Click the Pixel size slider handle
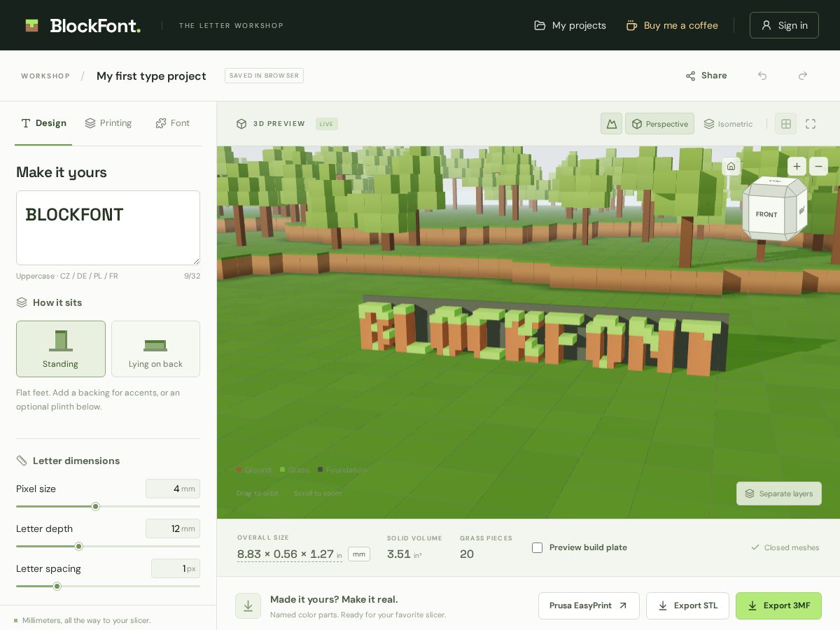The height and width of the screenshot is (630, 840). 96,506
